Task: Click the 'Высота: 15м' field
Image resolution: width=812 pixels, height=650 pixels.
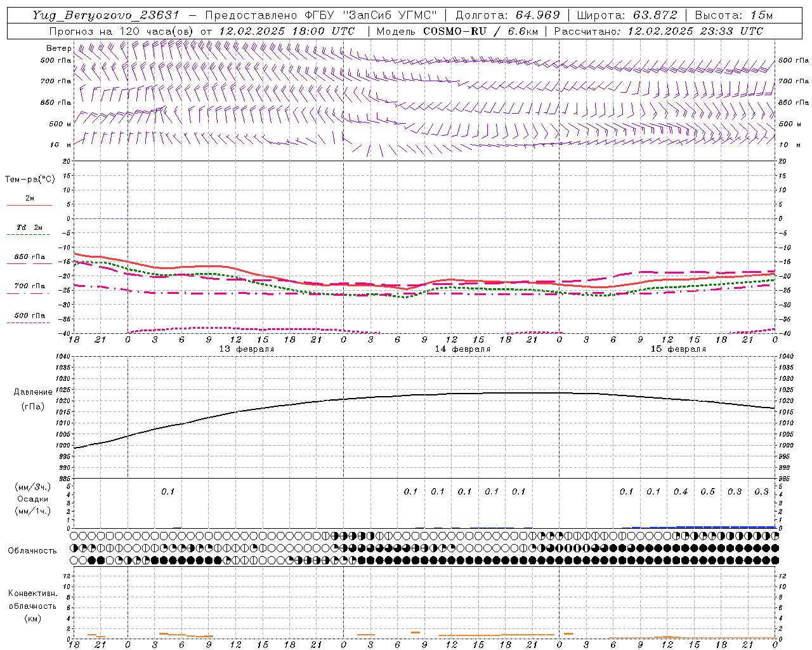Action: 734,15
